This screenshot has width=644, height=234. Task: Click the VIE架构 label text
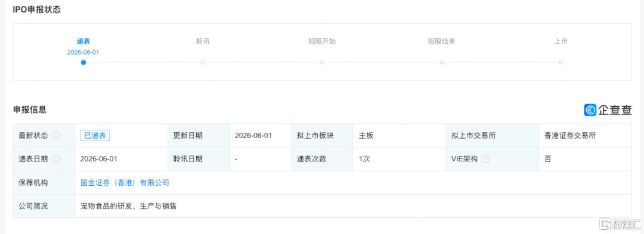pos(464,159)
